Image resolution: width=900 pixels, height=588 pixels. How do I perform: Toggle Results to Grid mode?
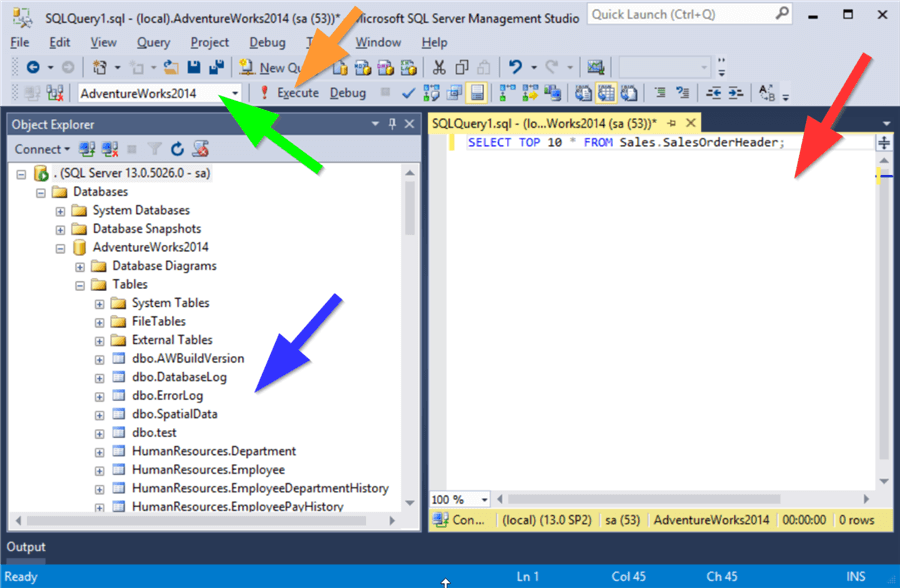pos(606,93)
